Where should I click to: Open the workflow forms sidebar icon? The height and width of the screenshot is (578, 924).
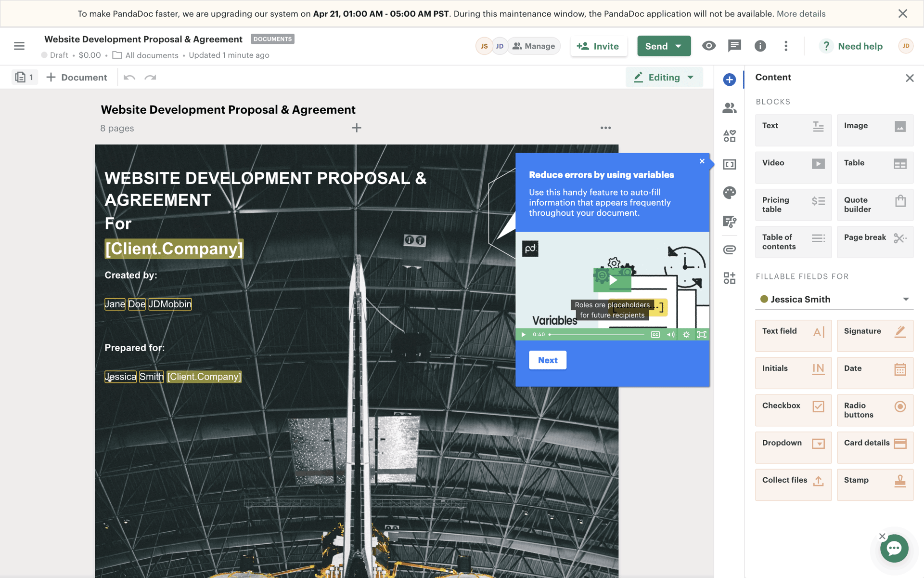pyautogui.click(x=730, y=221)
